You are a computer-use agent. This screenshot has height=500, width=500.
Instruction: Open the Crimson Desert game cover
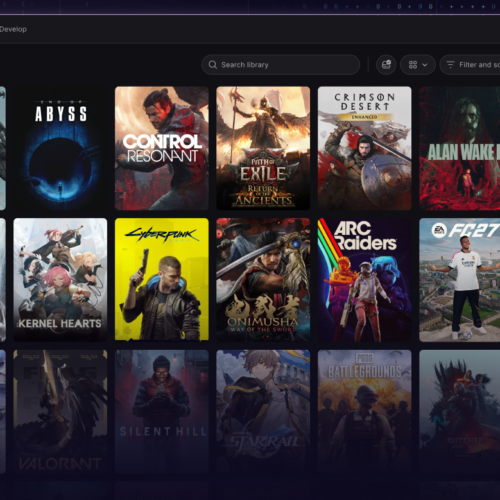[364, 148]
